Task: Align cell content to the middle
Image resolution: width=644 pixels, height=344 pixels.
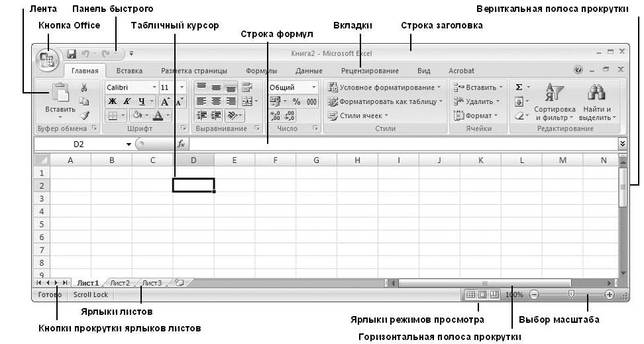Action: pyautogui.click(x=216, y=87)
